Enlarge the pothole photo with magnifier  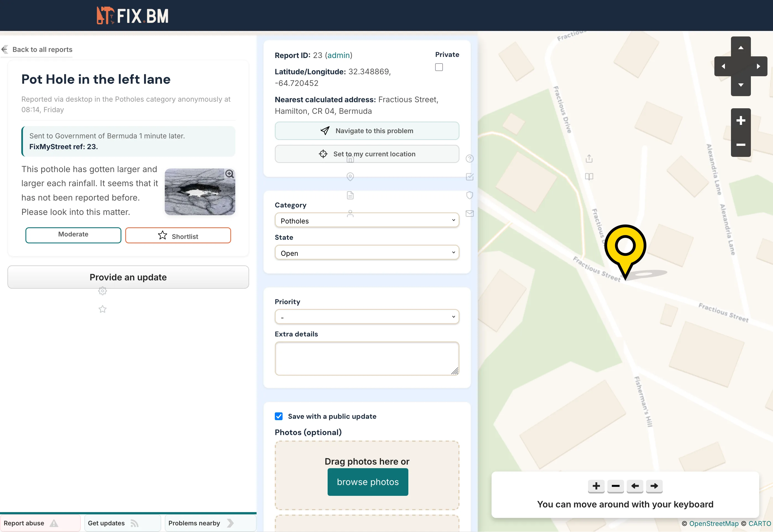pos(229,174)
